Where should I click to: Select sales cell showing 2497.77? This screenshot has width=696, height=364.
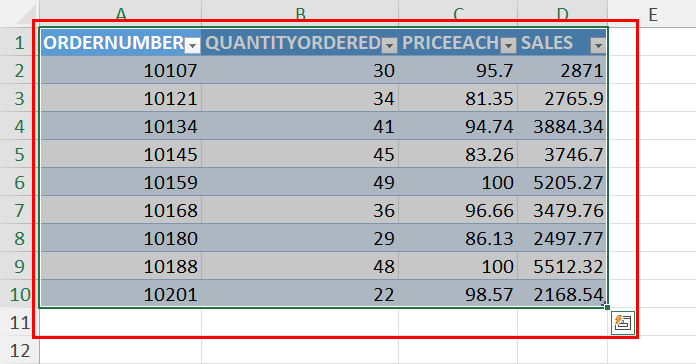562,237
